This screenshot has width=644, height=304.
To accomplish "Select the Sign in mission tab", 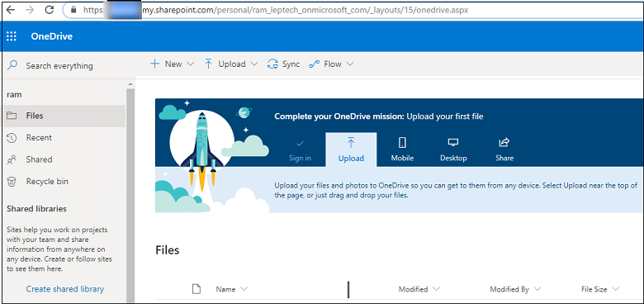I will 300,150.
